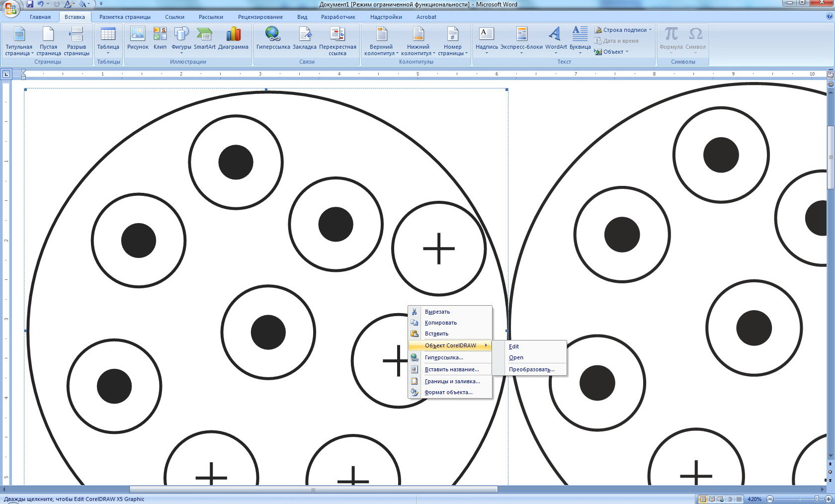835x504 pixels.
Task: Insert a Рисунок (picture)
Action: pyautogui.click(x=138, y=38)
